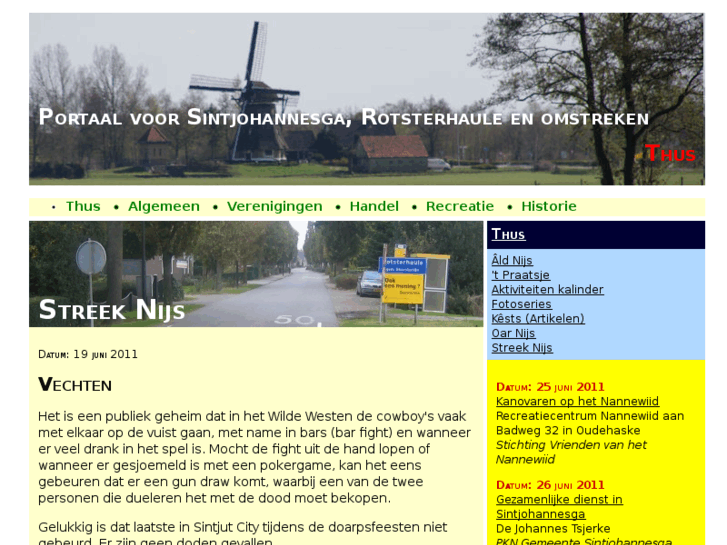Open the Algemeen menu item

164,206
